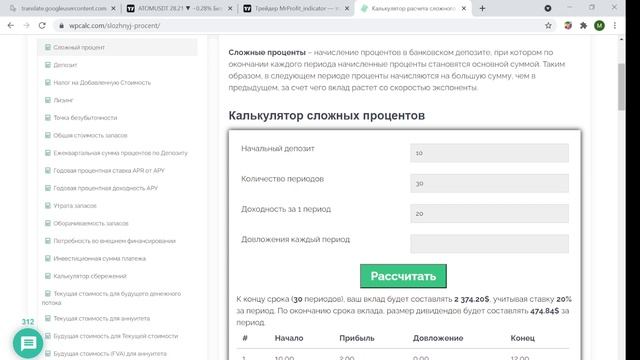This screenshot has height=360, width=640.
Task: Open Общая стоимость запасов link
Action: point(90,135)
